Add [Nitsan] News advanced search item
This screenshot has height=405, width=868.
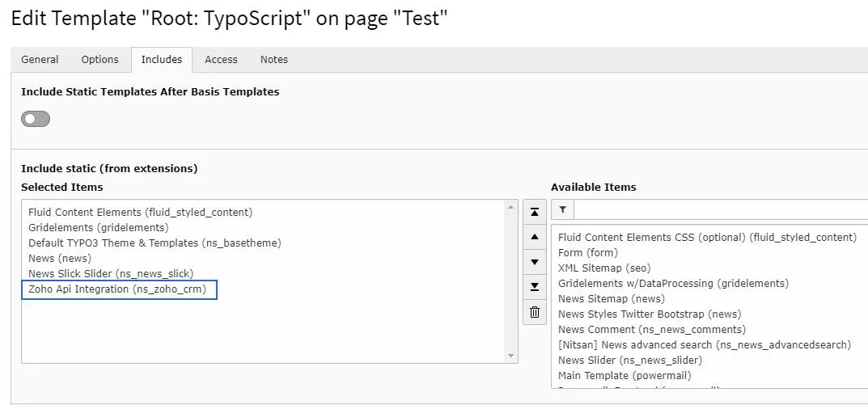(704, 345)
